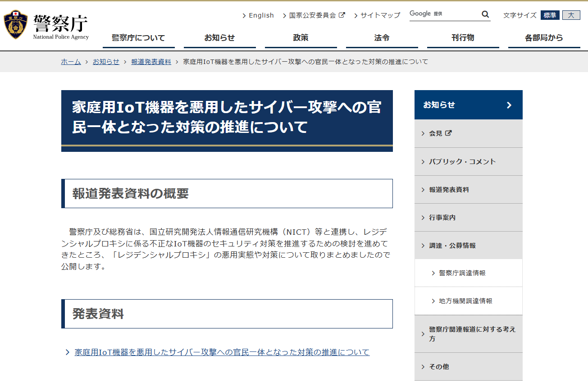The height and width of the screenshot is (392, 588).
Task: Open the 家庭用IoT機器 press release document link
Action: (222, 352)
